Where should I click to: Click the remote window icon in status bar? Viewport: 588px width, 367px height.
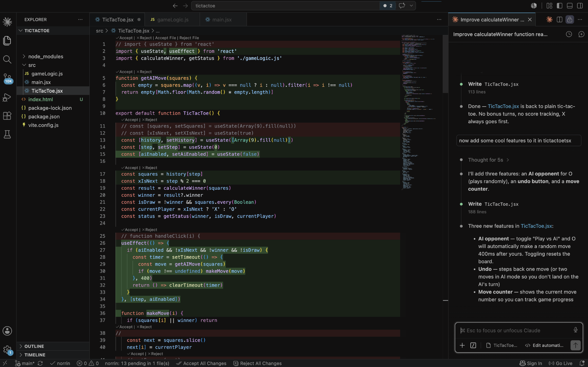pyautogui.click(x=5, y=363)
